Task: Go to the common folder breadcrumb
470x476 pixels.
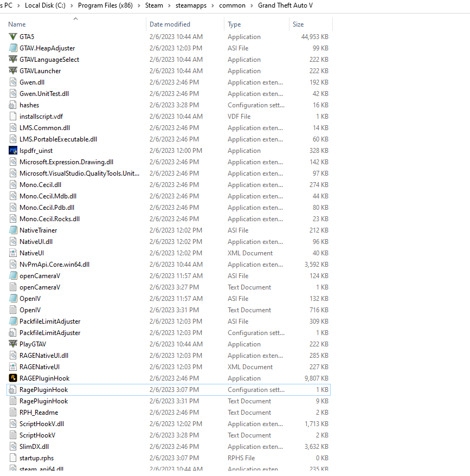Action: (232, 5)
